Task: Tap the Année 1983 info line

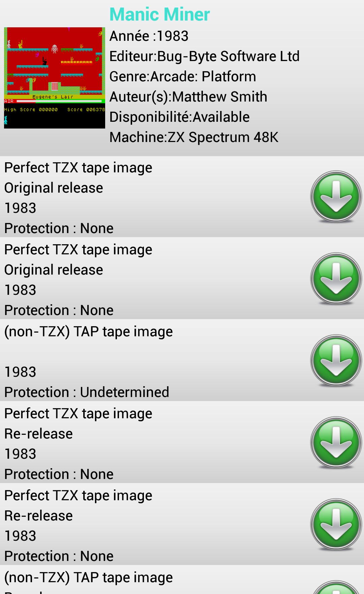Action: click(149, 36)
